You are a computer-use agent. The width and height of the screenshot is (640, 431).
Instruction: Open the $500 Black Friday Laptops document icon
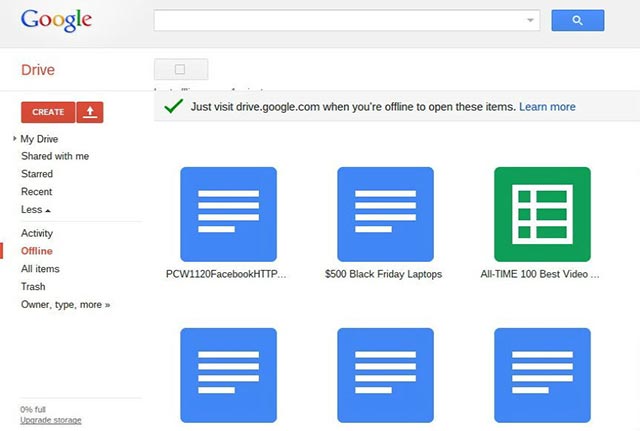click(x=385, y=214)
